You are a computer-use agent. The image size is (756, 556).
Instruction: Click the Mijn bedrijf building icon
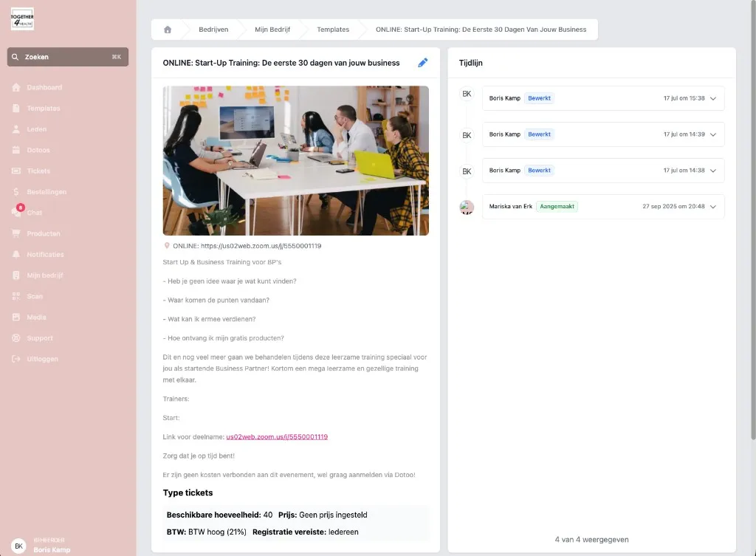[16, 275]
